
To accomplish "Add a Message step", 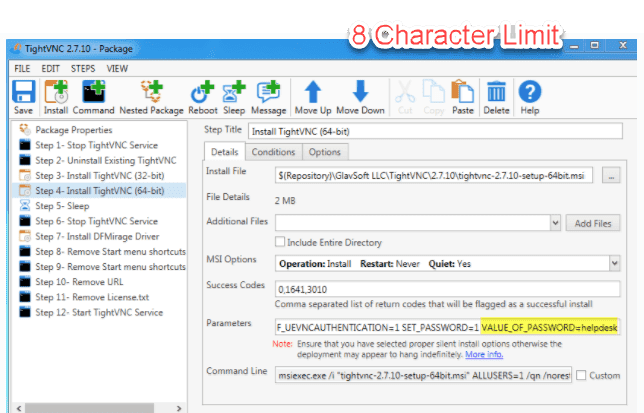I will pos(268,97).
